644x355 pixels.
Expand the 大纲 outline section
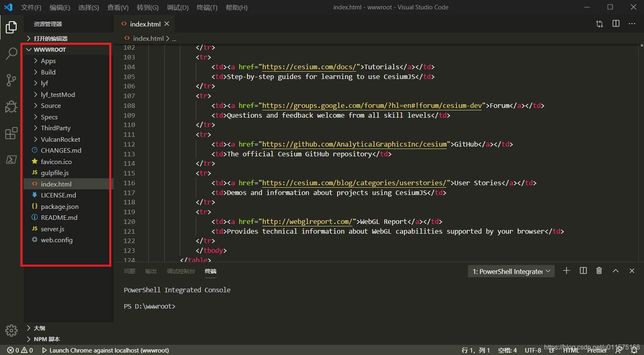pos(68,328)
